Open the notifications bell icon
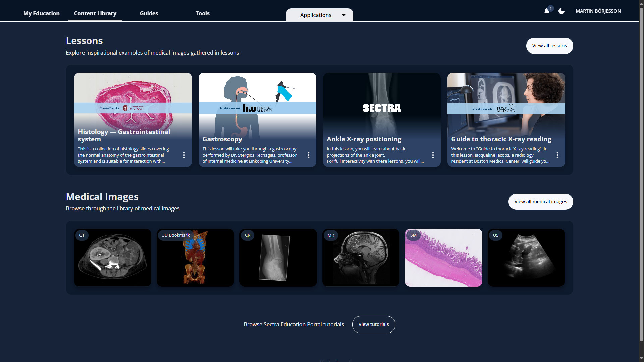 coord(547,11)
